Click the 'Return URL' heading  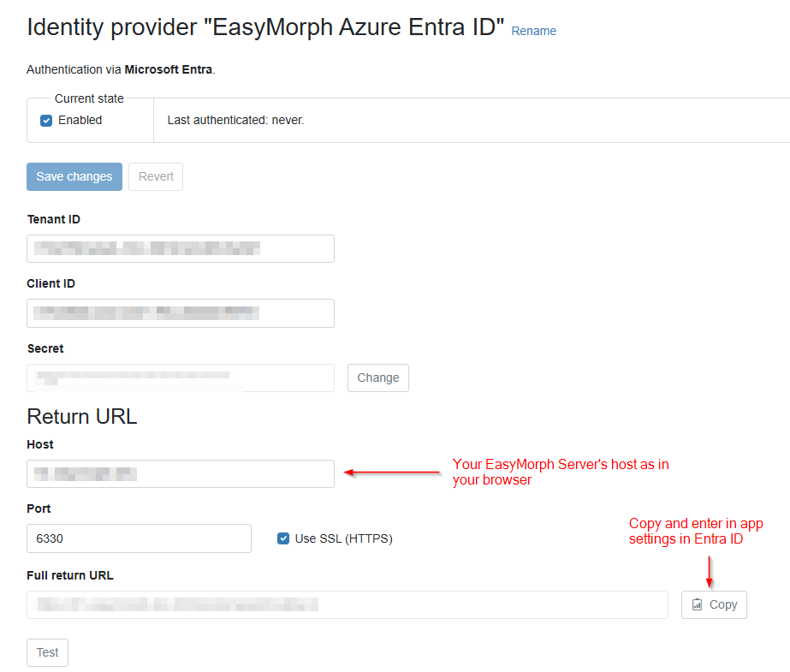(x=81, y=417)
